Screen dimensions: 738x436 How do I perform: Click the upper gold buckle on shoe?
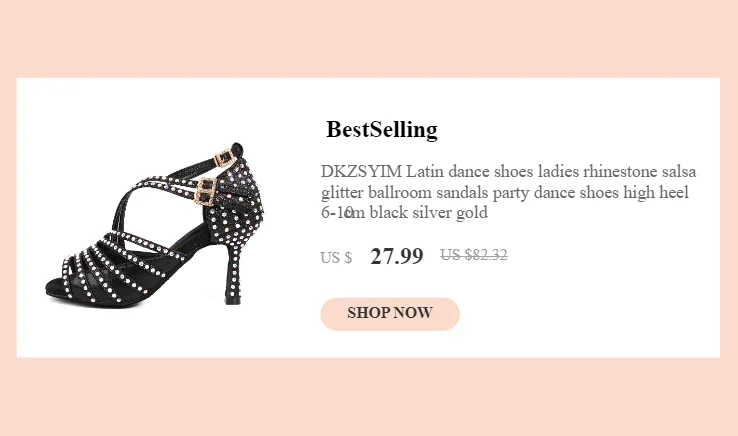pyautogui.click(x=225, y=158)
